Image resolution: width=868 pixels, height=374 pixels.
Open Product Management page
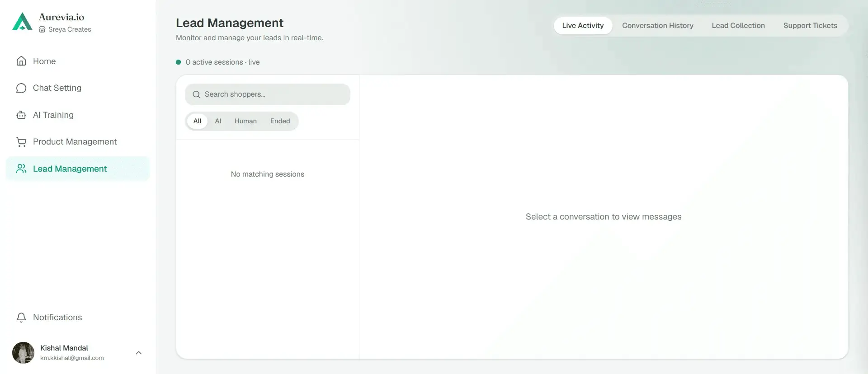(78, 142)
